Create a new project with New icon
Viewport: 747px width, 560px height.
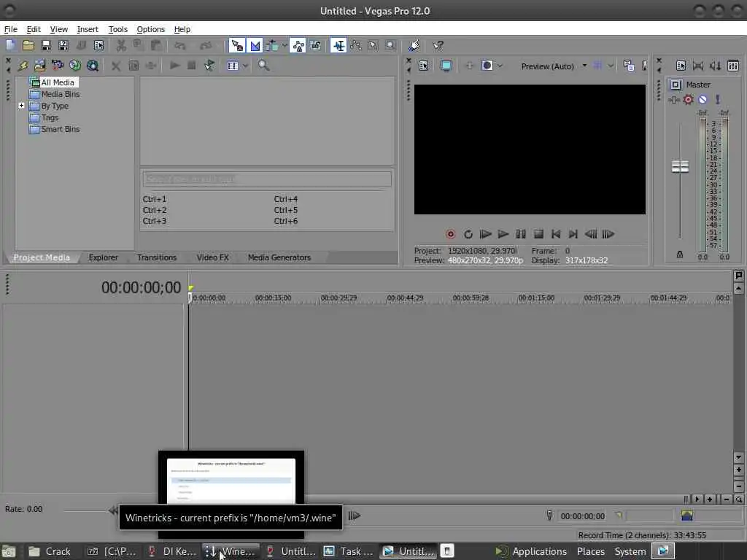click(x=11, y=46)
